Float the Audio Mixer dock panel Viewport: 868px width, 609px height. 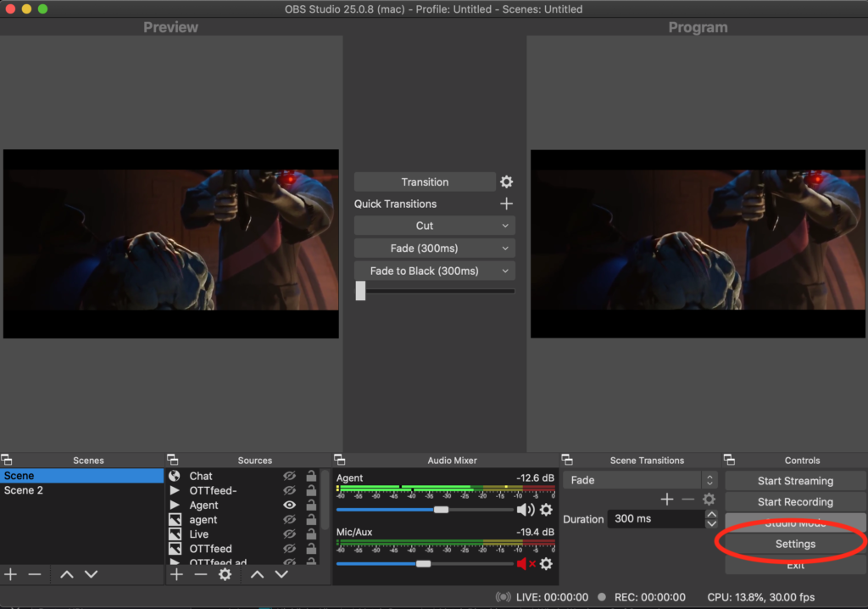click(x=340, y=460)
